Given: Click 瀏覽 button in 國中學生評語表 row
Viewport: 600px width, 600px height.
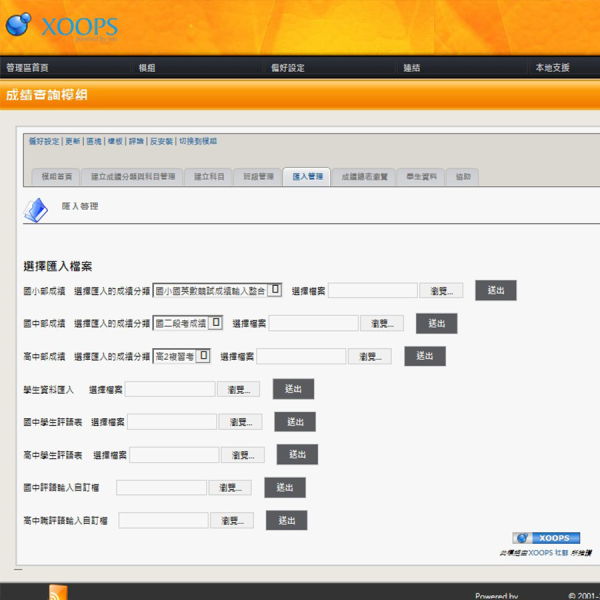Looking at the screenshot, I should pos(240,422).
